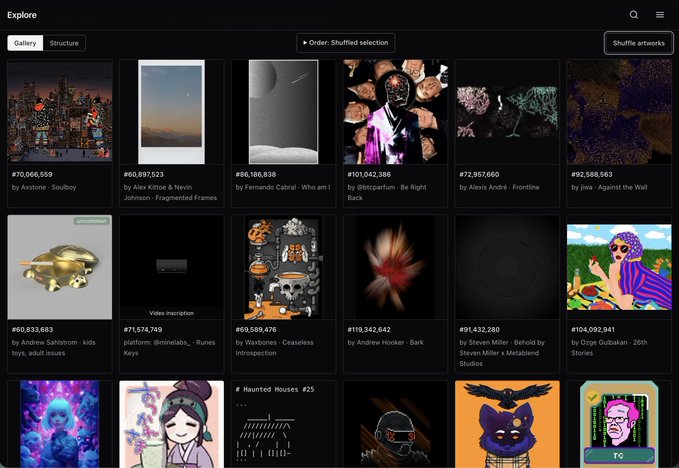Switch to the Gallery tab

pyautogui.click(x=25, y=43)
